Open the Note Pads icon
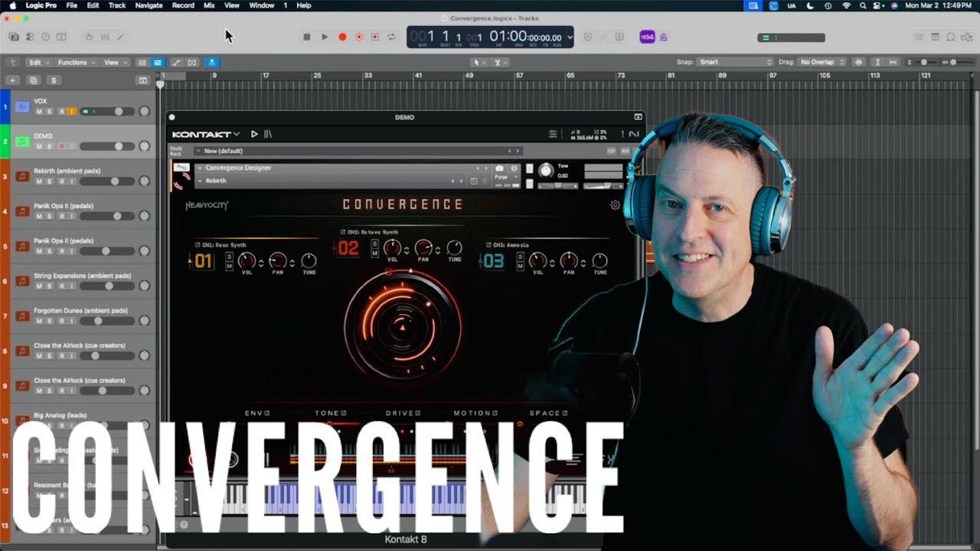The image size is (980, 551). point(935,37)
